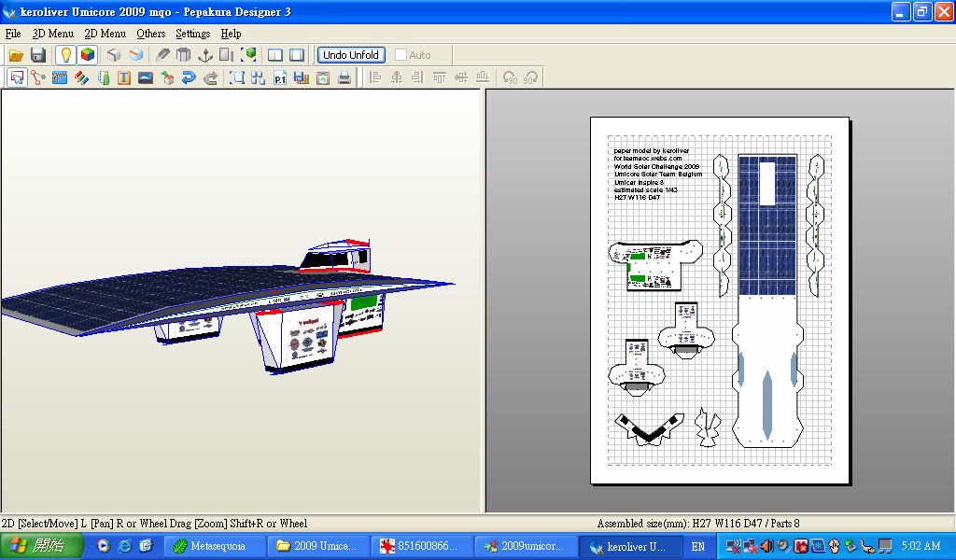Expand the 2D Menu dropdown
The height and width of the screenshot is (560, 956).
pyautogui.click(x=105, y=34)
